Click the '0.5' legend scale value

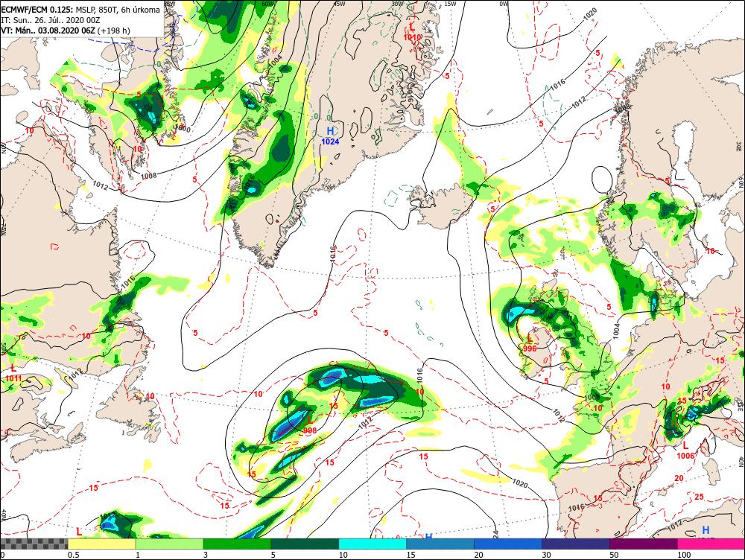point(73,555)
